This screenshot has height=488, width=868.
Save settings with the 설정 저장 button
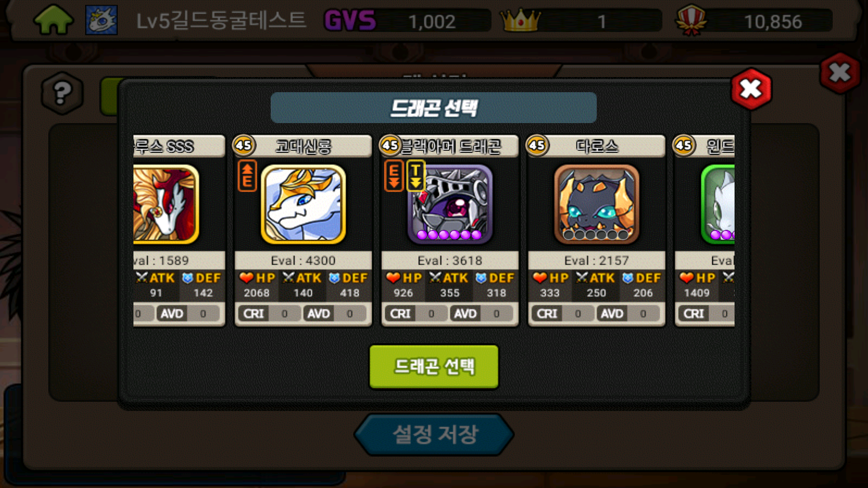(434, 434)
